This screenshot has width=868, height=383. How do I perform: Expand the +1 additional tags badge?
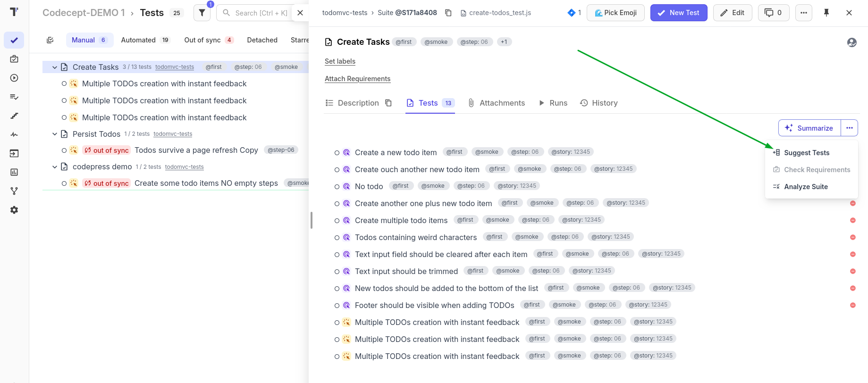coord(504,42)
